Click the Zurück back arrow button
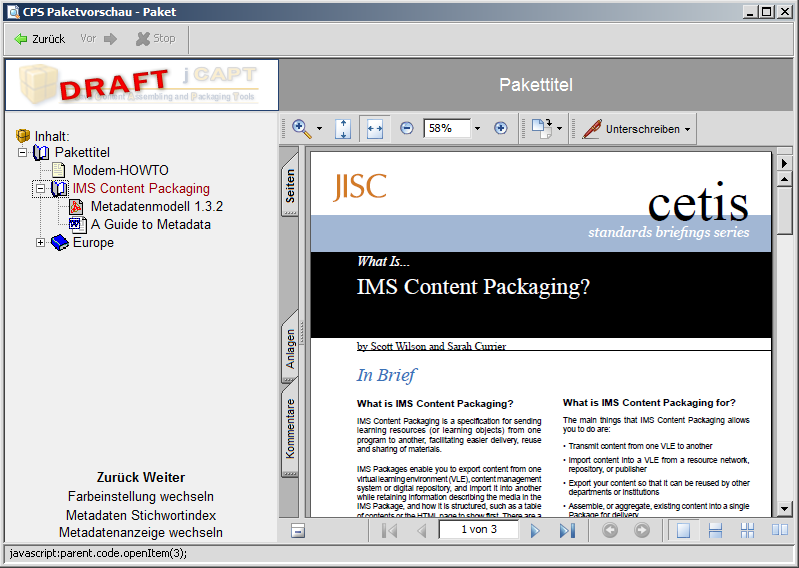This screenshot has width=799, height=568. click(x=40, y=39)
